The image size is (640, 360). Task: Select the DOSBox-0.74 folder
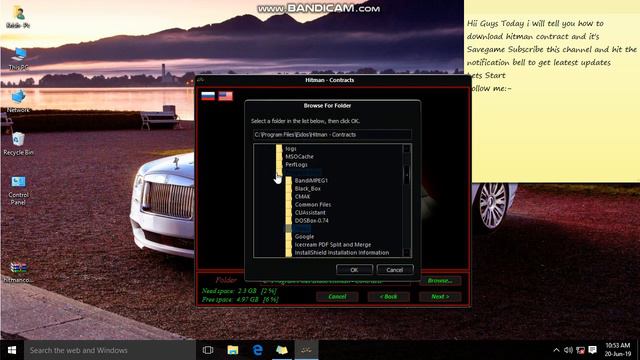coord(311,220)
